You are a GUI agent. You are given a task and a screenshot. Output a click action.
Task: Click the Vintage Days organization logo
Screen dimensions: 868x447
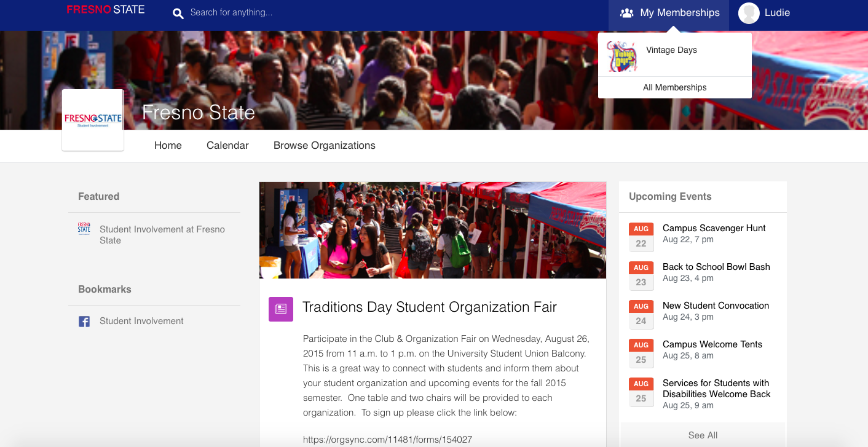pos(621,56)
